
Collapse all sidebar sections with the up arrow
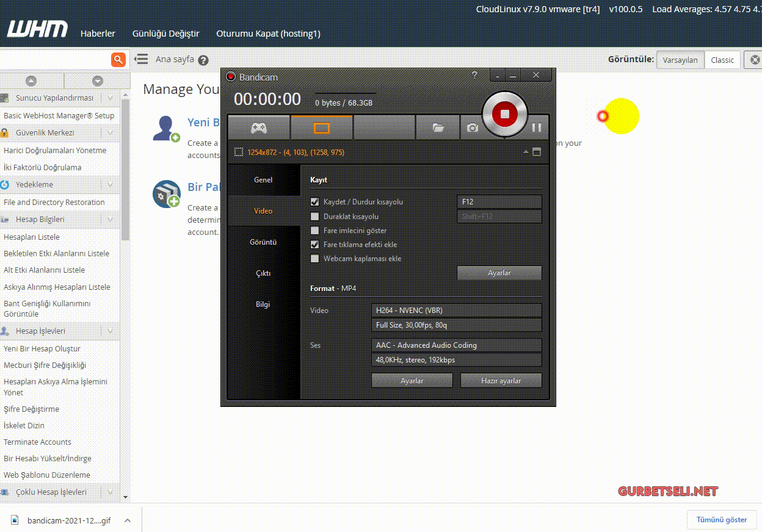pyautogui.click(x=31, y=81)
